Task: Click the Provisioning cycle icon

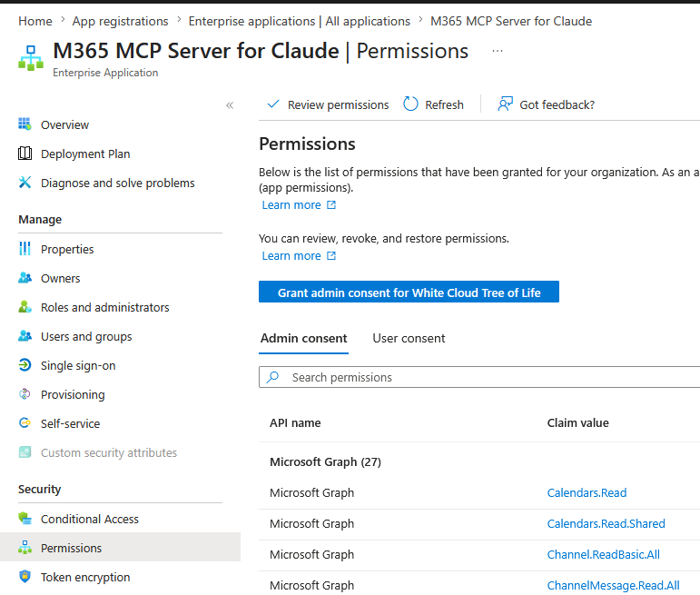Action: click(x=25, y=394)
